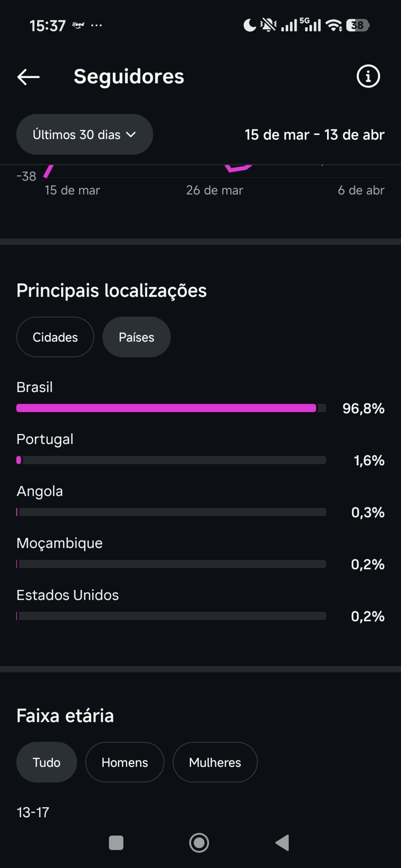Tap the Wi-Fi icon in status bar
The width and height of the screenshot is (401, 868).
pyautogui.click(x=333, y=25)
